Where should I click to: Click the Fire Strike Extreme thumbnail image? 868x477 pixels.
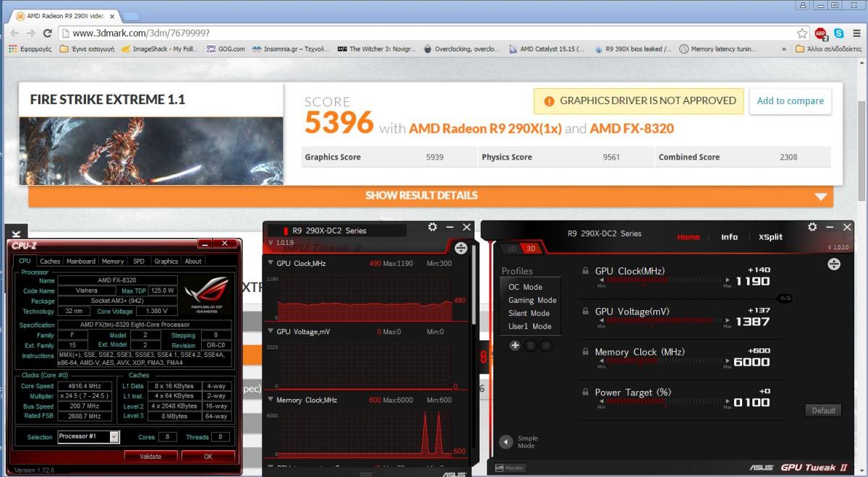tap(151, 150)
